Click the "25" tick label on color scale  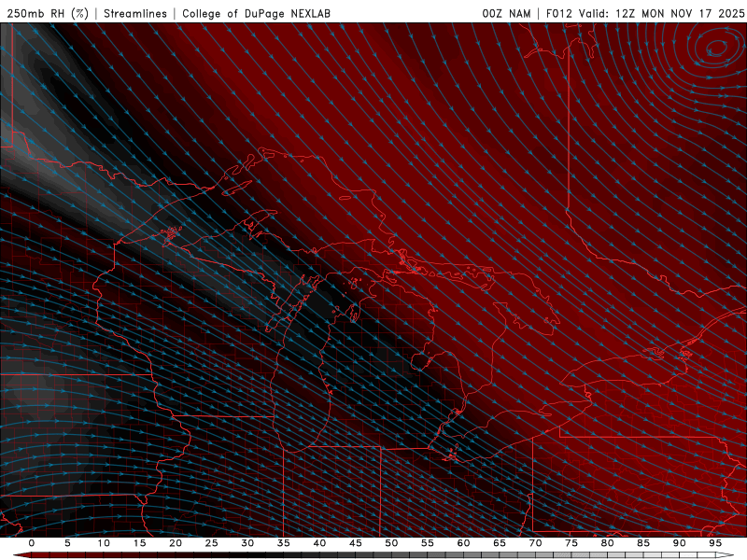coord(212,543)
